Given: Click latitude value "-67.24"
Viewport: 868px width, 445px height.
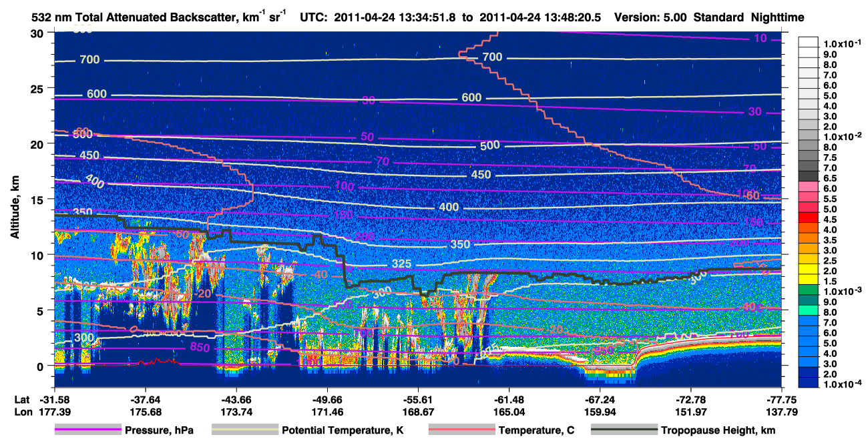Looking at the screenshot, I should (x=600, y=400).
